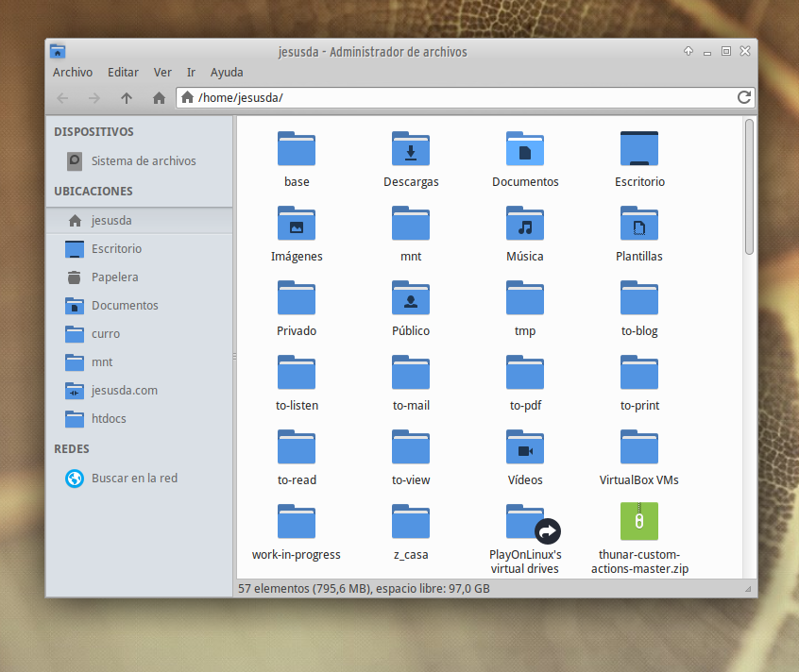This screenshot has width=799, height=672.
Task: Go back with the left arrow icon
Action: pyautogui.click(x=62, y=97)
